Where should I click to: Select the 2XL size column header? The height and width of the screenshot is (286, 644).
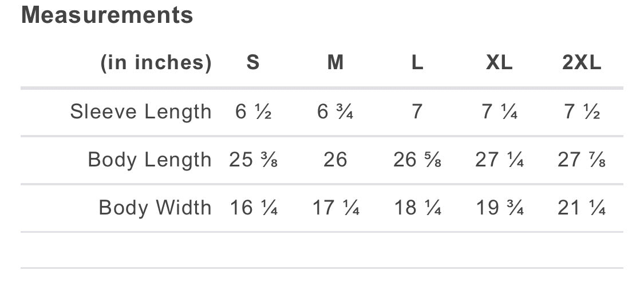tap(582, 63)
